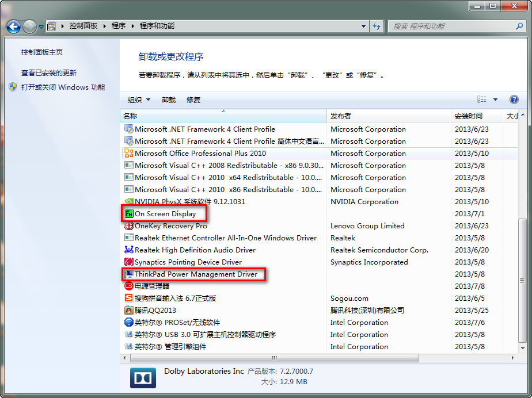
Task: Select the 腾讯QQ2013 penguin icon
Action: tap(129, 310)
